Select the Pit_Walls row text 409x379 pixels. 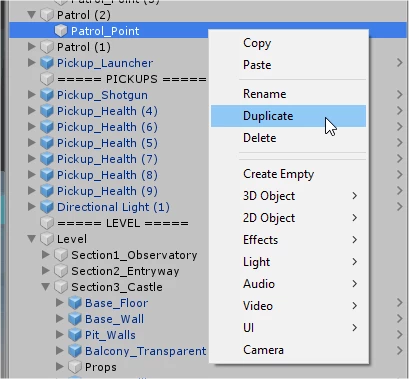(x=110, y=335)
